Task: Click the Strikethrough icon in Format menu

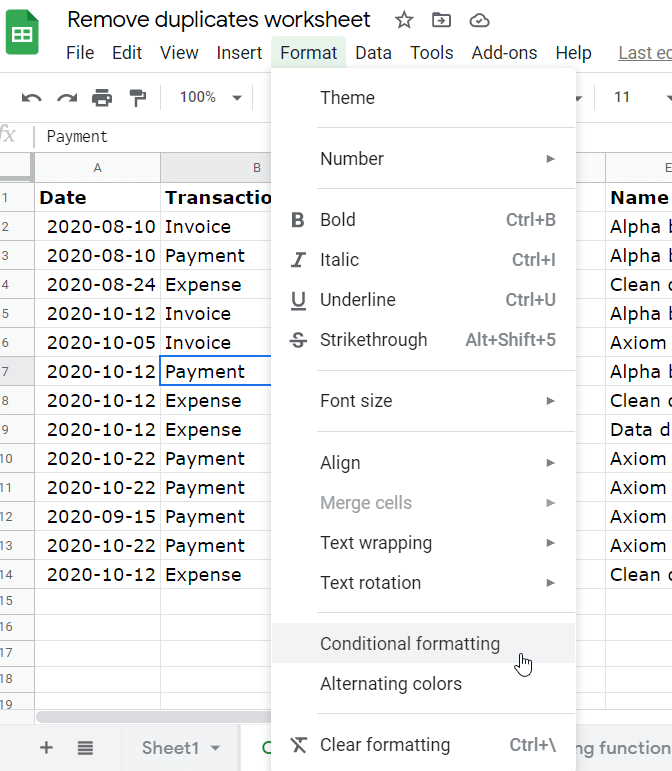Action: (298, 340)
